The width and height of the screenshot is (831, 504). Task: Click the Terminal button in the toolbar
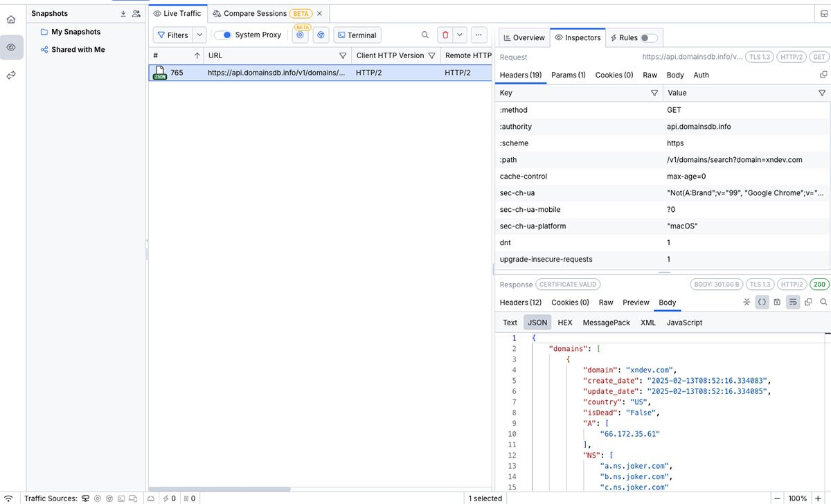357,35
